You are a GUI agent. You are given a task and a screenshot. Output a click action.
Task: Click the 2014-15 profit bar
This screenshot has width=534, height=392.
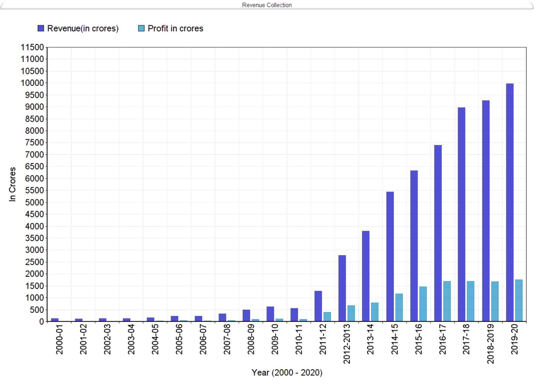click(399, 307)
